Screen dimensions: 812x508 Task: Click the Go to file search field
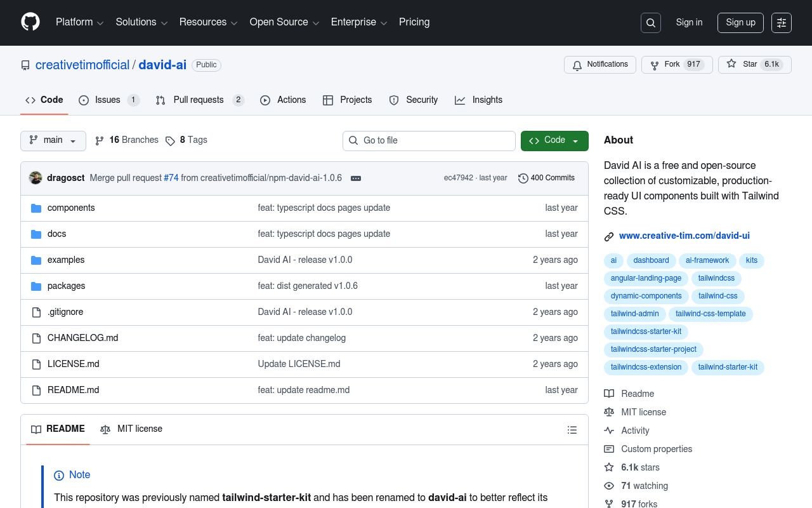tap(429, 141)
